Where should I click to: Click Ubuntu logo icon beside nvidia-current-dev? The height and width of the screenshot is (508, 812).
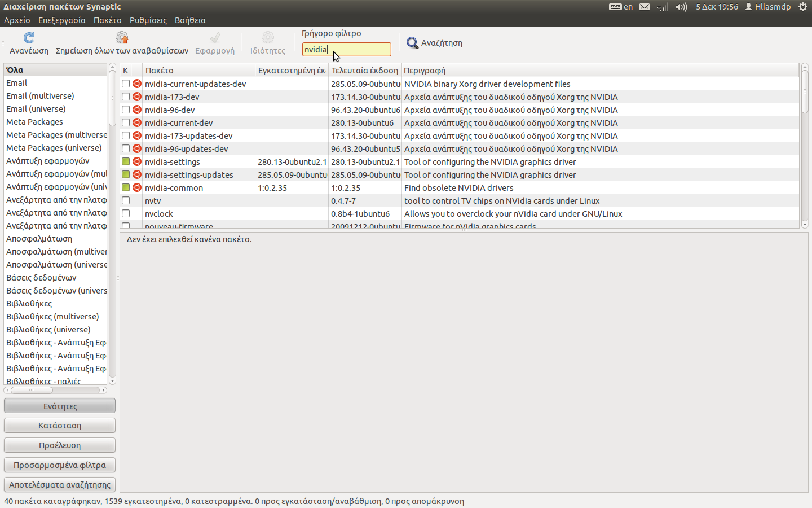pyautogui.click(x=137, y=122)
